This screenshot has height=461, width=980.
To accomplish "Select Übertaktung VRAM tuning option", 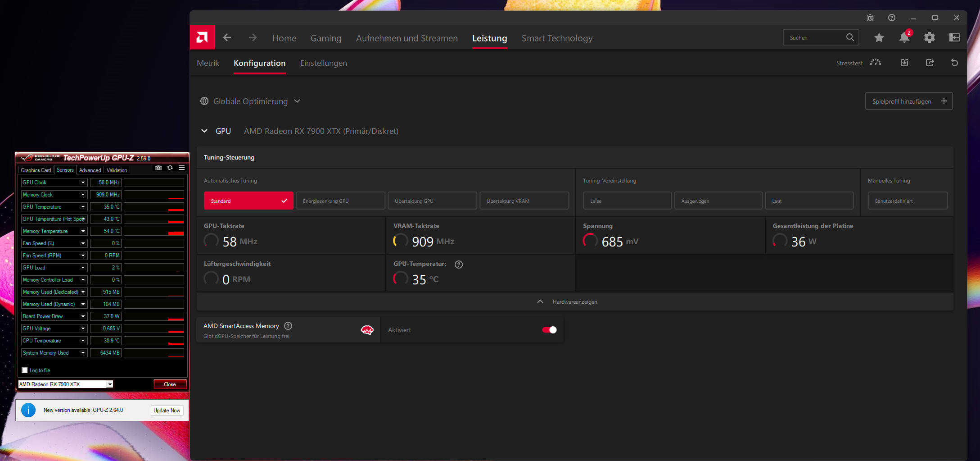I will click(x=524, y=201).
